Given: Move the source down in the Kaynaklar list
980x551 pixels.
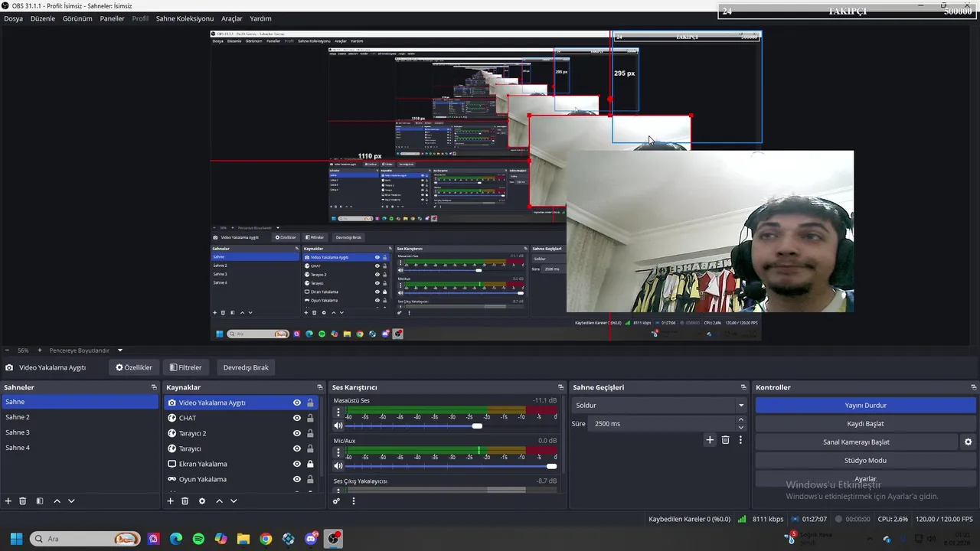Looking at the screenshot, I should (x=234, y=501).
